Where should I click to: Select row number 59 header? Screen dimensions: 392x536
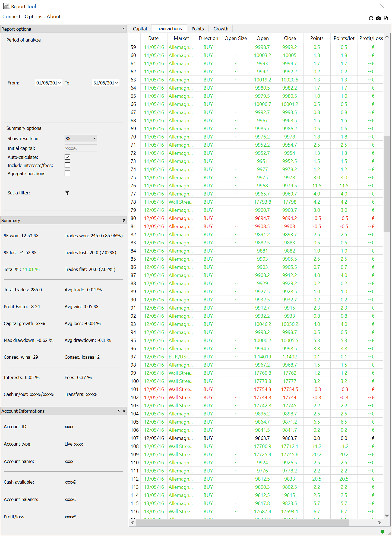(135, 47)
